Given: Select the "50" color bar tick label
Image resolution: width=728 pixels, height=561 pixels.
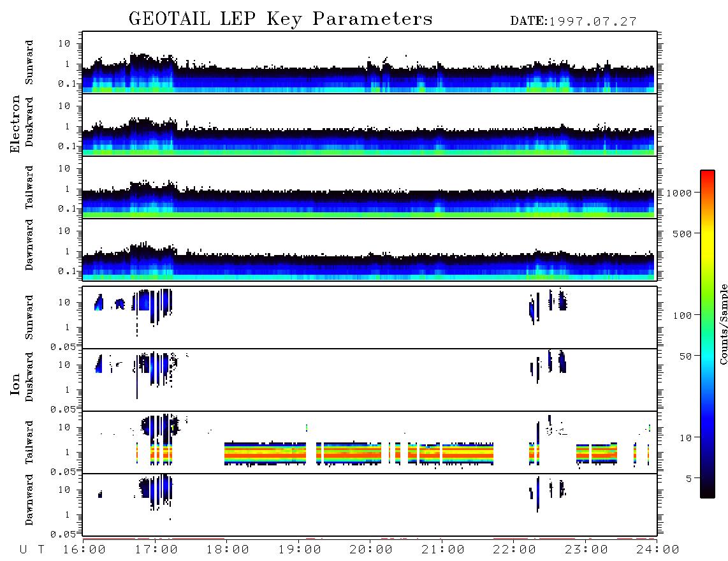Looking at the screenshot, I should tap(685, 356).
